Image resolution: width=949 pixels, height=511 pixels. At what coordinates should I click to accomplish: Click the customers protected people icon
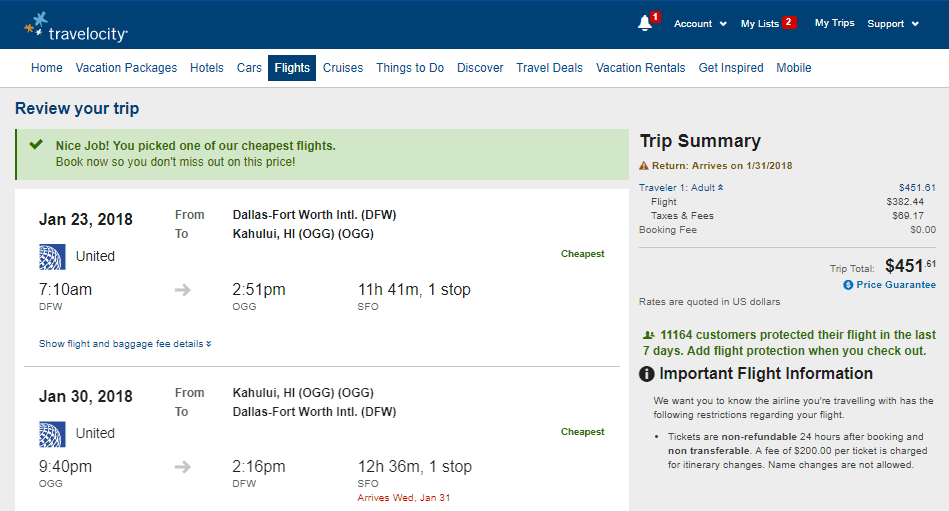click(x=649, y=335)
